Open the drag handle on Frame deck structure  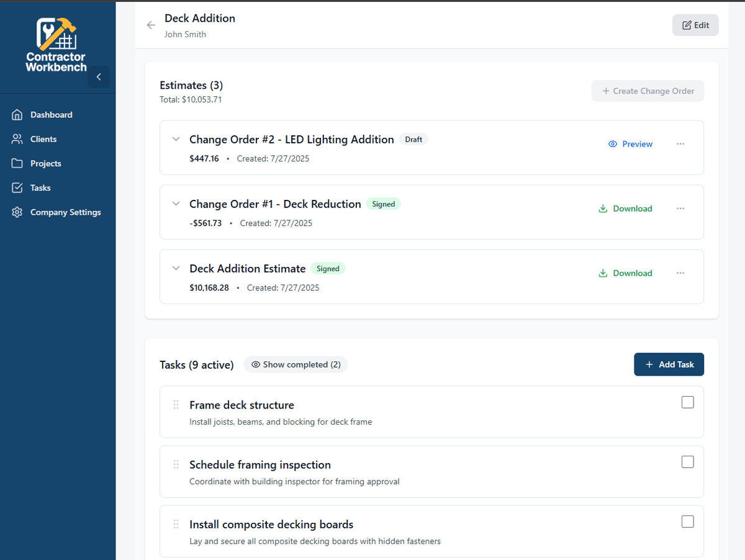[176, 404]
